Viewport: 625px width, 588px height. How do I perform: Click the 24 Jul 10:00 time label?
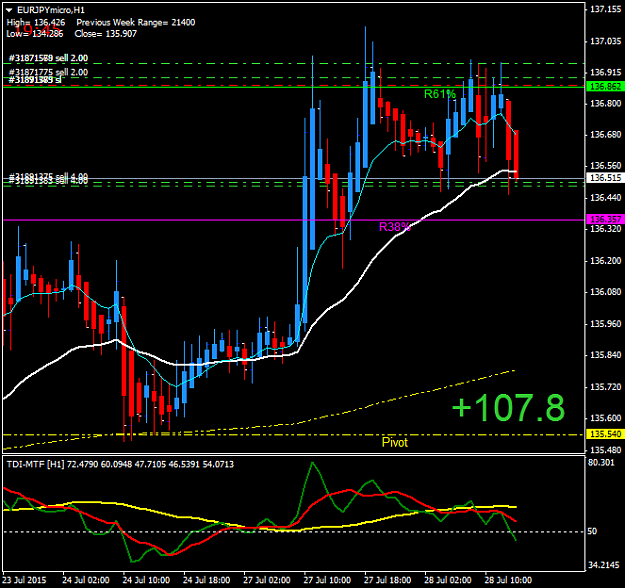(146, 580)
